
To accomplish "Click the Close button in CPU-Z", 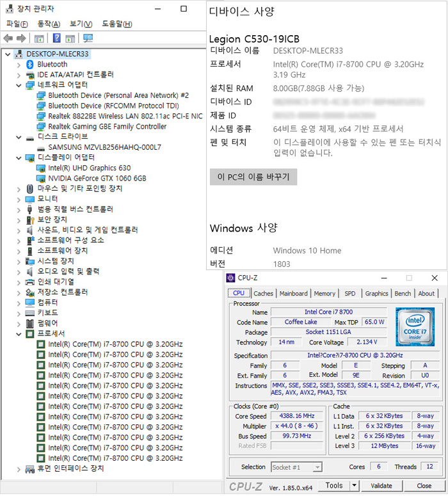I will click(x=424, y=486).
